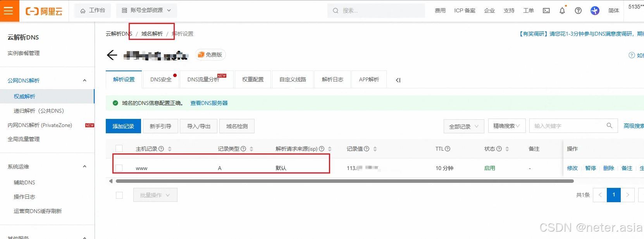Viewport: 644px width, 239px height.
Task: Open the help question mark icon
Action: [578, 10]
